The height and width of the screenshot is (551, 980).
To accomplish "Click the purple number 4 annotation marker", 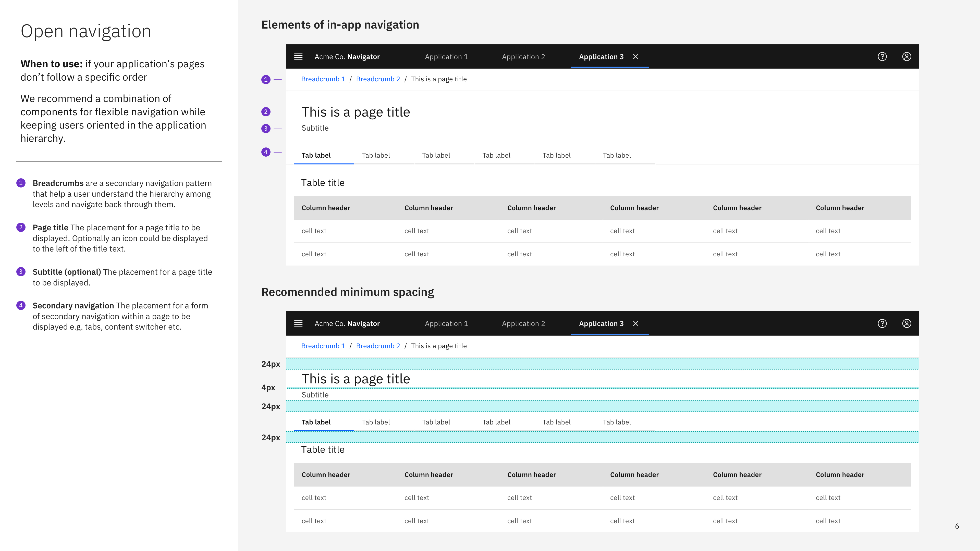I will coord(265,152).
